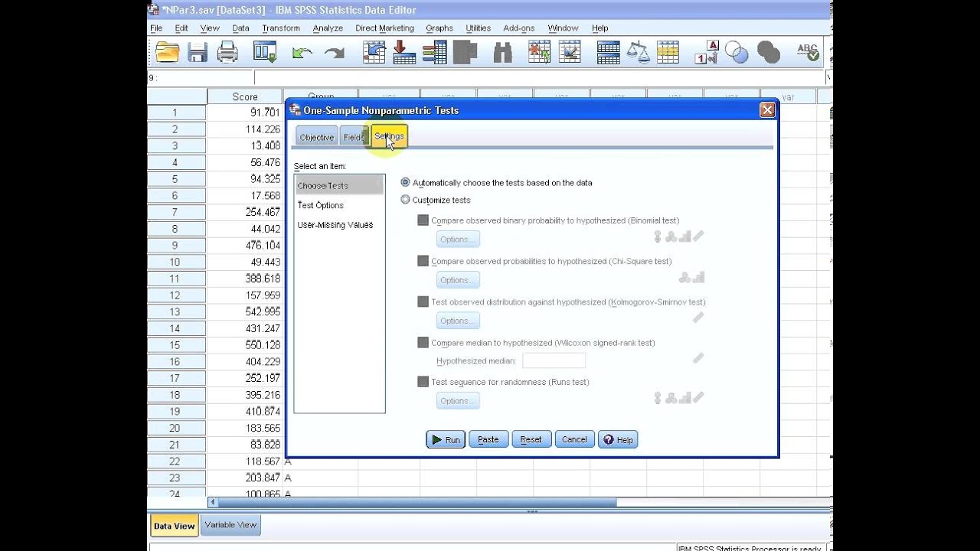Select Test Options in item list
This screenshot has width=980, height=551.
[339, 205]
